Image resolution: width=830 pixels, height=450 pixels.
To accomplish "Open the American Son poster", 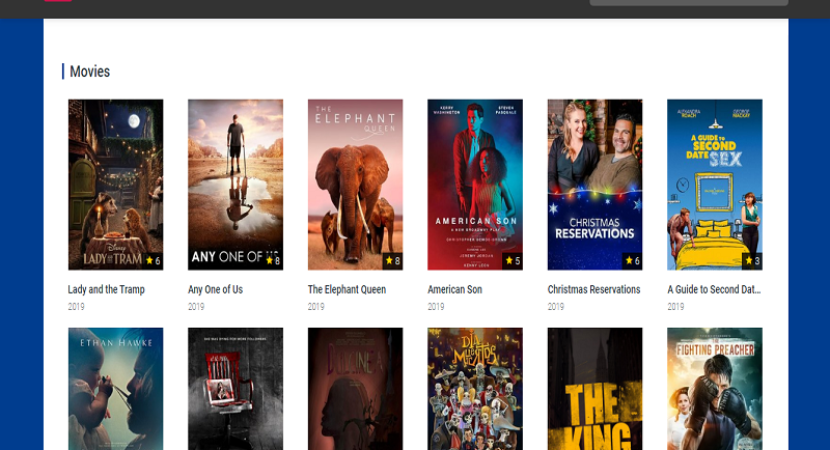I will (x=475, y=184).
